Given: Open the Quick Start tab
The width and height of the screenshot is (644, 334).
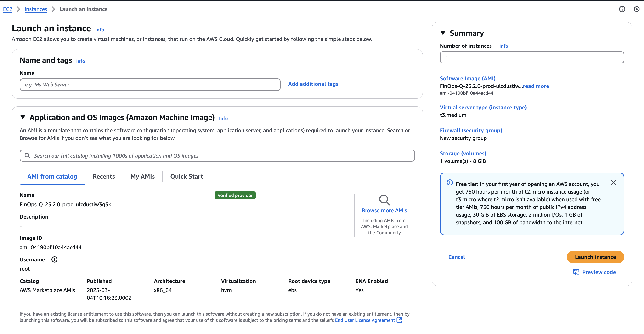Looking at the screenshot, I should click(x=186, y=176).
